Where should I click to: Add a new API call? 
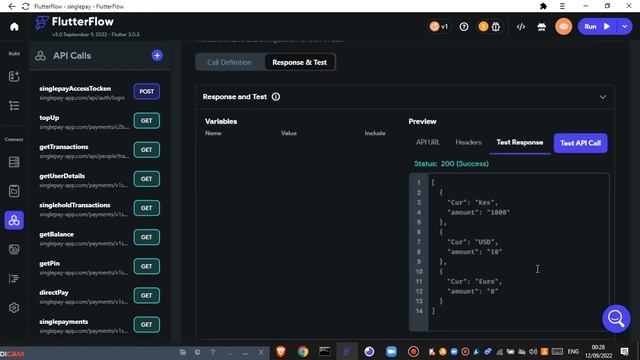pyautogui.click(x=157, y=56)
